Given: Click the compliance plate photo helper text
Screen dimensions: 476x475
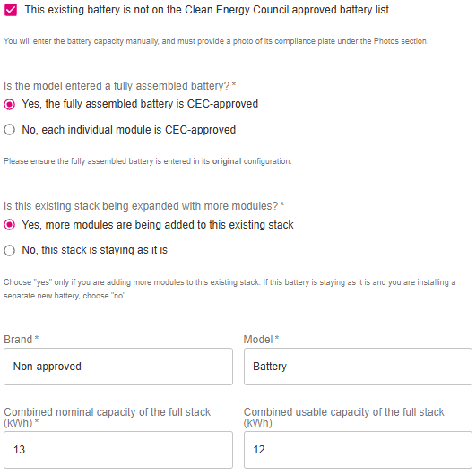Looking at the screenshot, I should 216,41.
